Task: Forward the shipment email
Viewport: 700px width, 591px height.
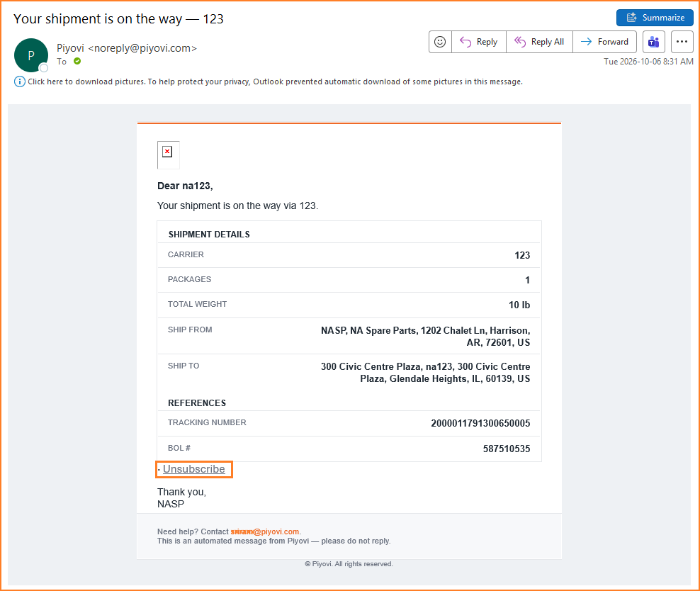Action: click(x=604, y=42)
